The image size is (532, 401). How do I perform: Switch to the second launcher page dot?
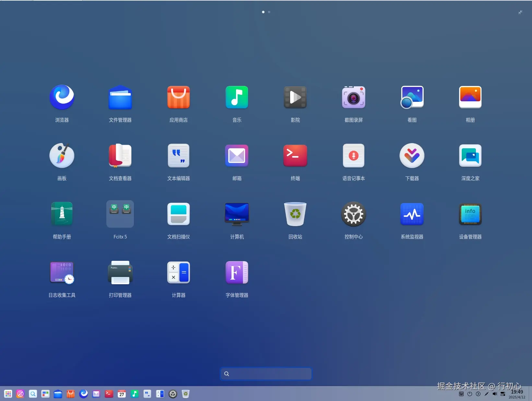[x=269, y=12]
